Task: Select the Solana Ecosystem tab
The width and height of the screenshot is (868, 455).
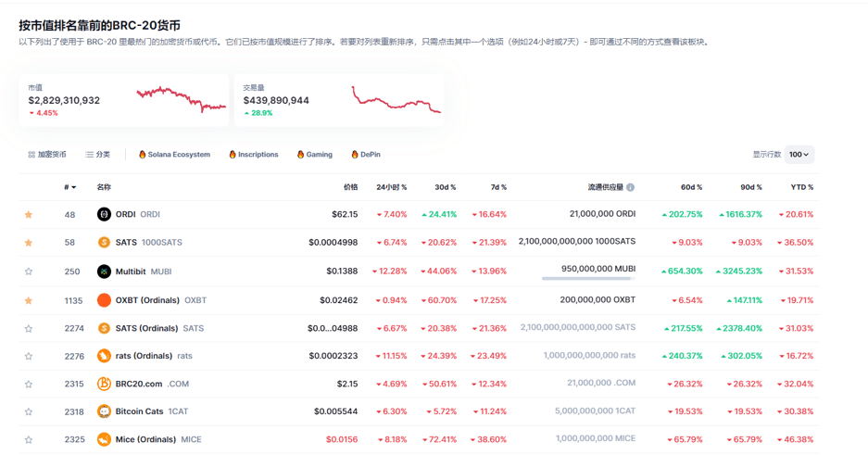Action: 174,155
